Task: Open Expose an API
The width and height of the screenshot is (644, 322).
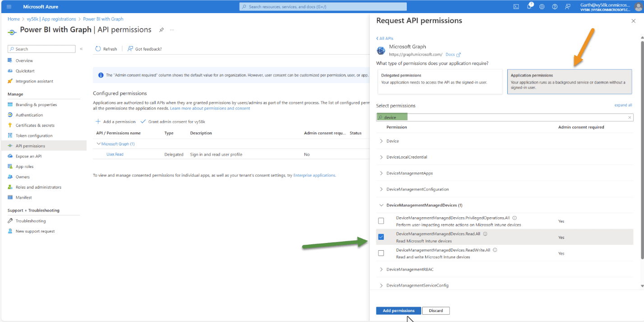Action: click(28, 156)
